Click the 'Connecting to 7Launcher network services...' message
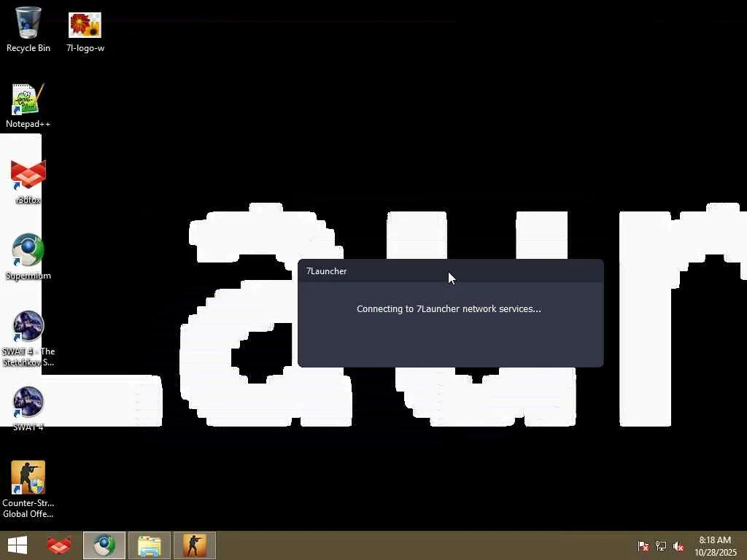Screen dimensions: 747x560 point(449,308)
